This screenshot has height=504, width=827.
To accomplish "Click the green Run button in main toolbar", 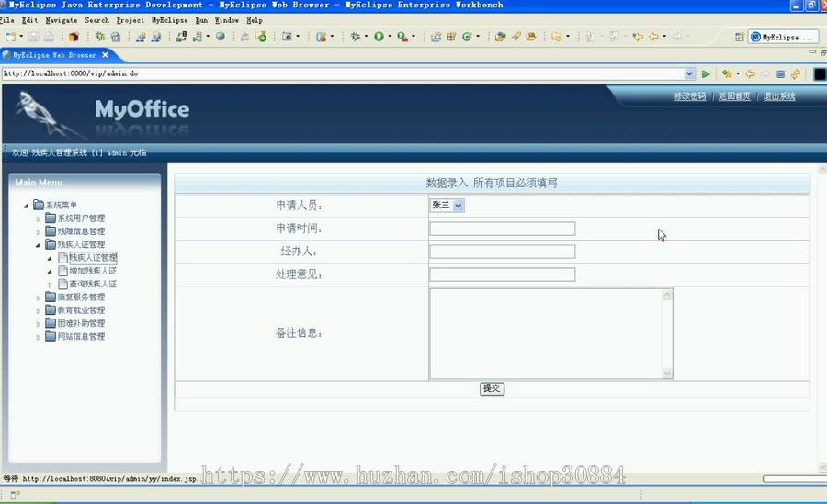I will pos(379,37).
